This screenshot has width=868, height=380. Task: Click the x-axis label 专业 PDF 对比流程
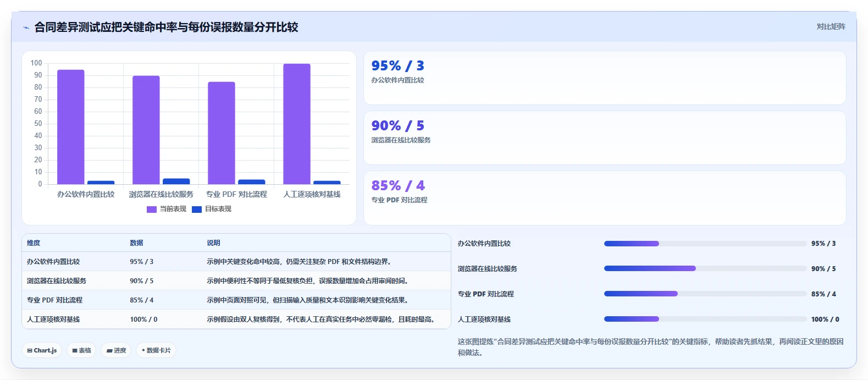pyautogui.click(x=236, y=194)
